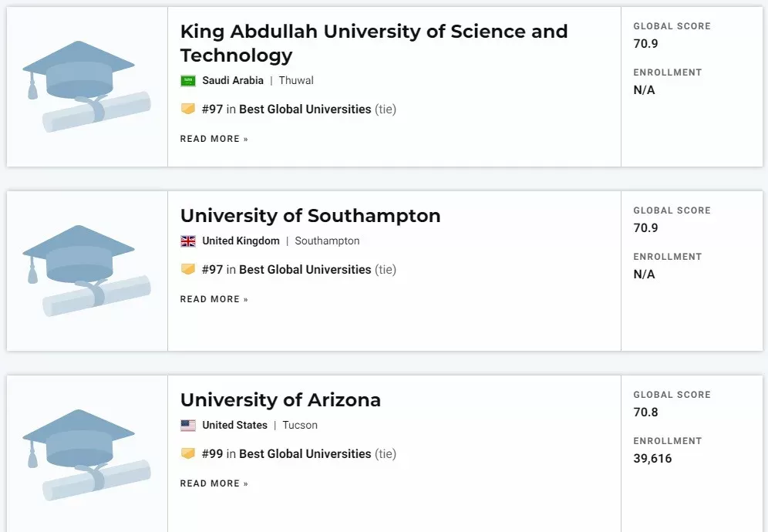This screenshot has width=768, height=532.
Task: Click READ MORE under University of Southampton
Action: [x=214, y=299]
